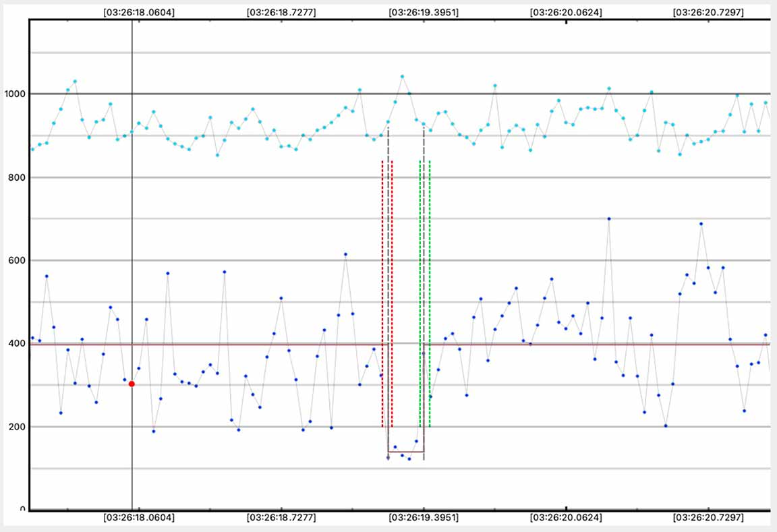
Task: Click the highest cyan data point above 1000
Action: (x=402, y=76)
